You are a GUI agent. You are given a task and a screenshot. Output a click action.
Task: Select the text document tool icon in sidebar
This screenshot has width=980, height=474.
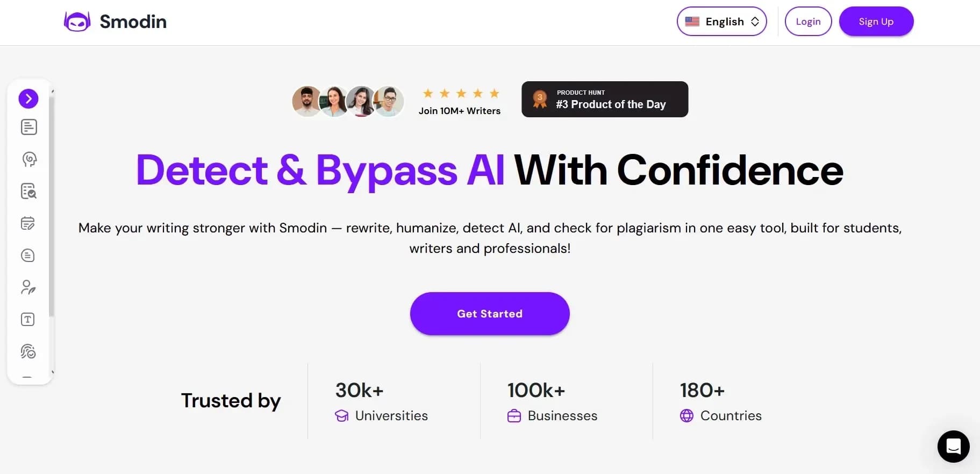click(x=28, y=127)
